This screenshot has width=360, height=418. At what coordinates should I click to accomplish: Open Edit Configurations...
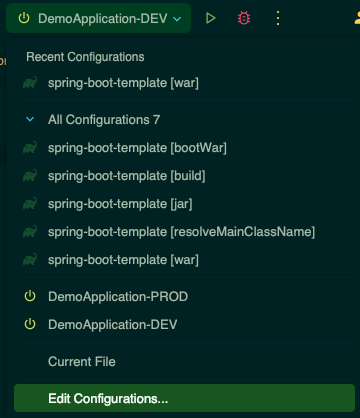tap(184, 398)
